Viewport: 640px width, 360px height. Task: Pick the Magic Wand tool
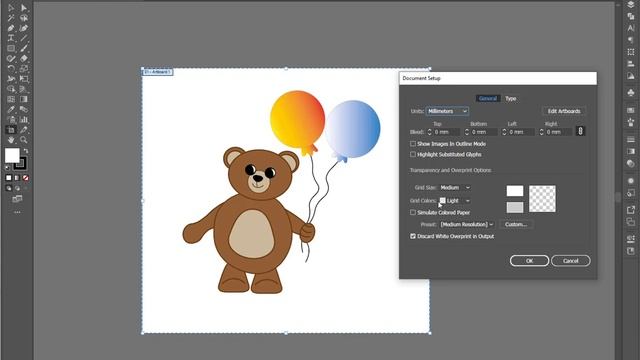pos(11,18)
